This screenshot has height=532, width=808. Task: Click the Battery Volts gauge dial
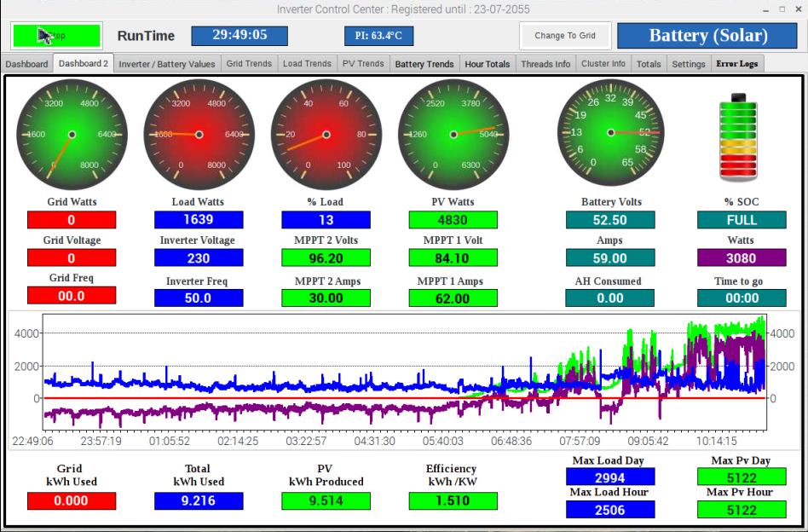click(x=611, y=132)
